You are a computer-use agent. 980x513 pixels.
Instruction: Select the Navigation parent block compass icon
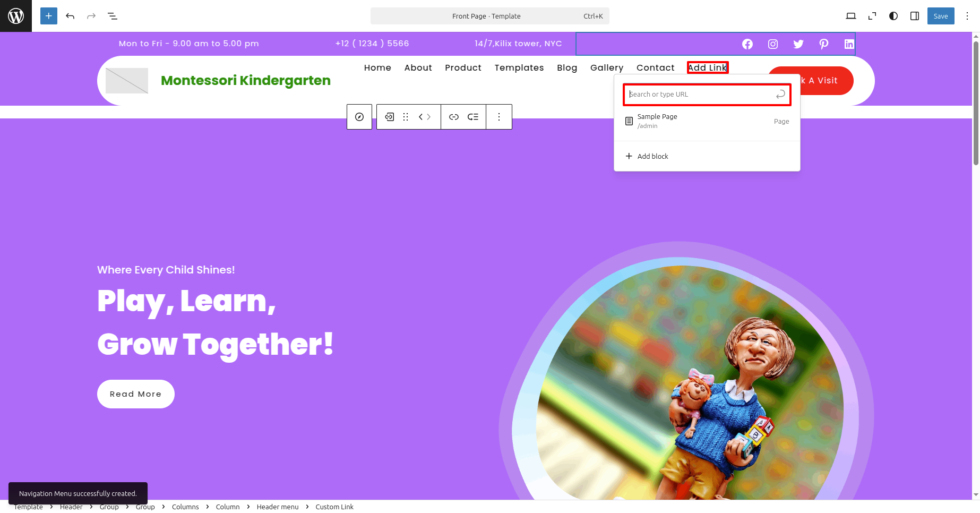pos(359,117)
